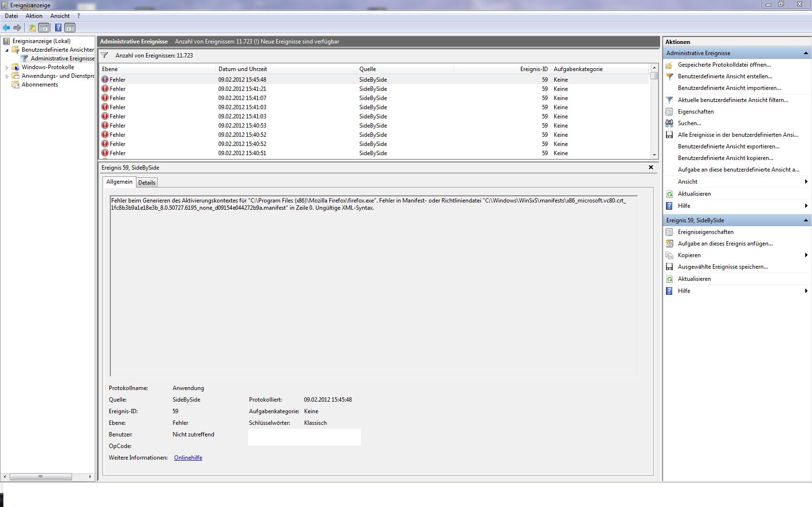Viewport: 812px width, 507px height.
Task: Click Aufgabe an dieses Ereignis anfügen icon
Action: click(x=669, y=244)
